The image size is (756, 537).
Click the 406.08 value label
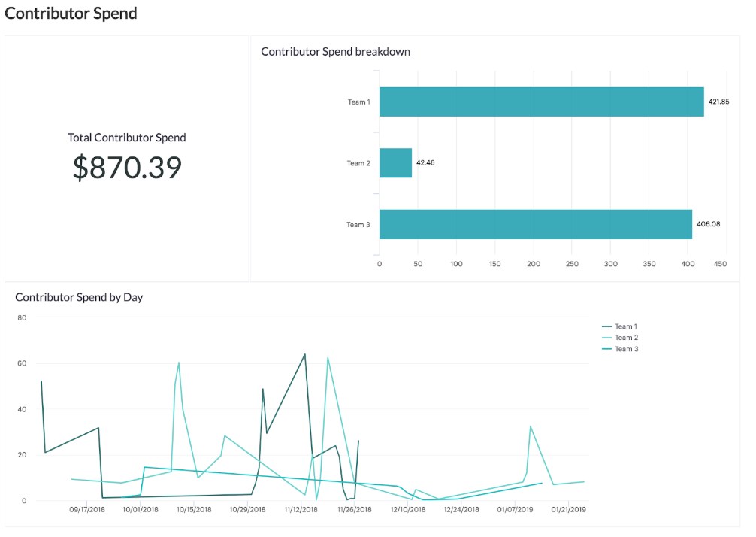[708, 224]
